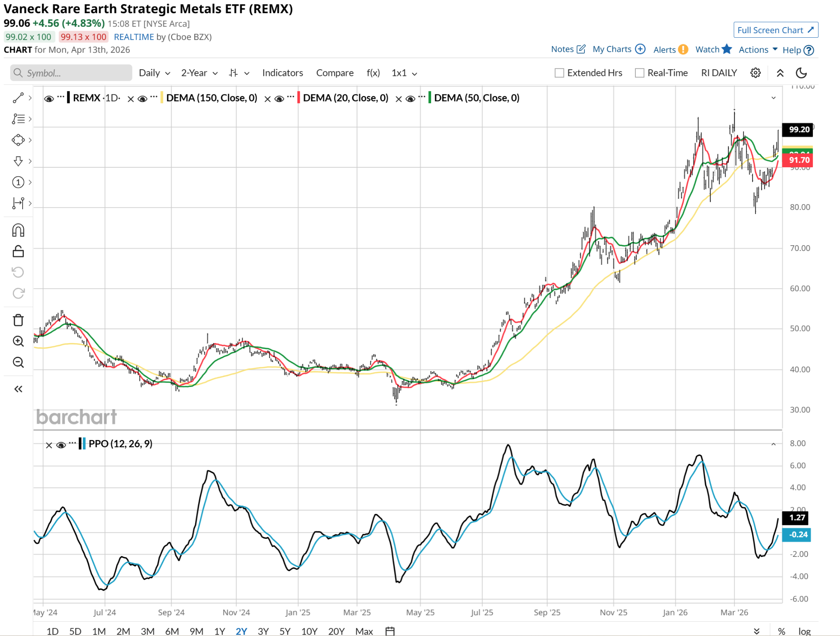The height and width of the screenshot is (636, 840).
Task: Click the DEMA (20, Close, 0) red swatch
Action: [x=299, y=98]
